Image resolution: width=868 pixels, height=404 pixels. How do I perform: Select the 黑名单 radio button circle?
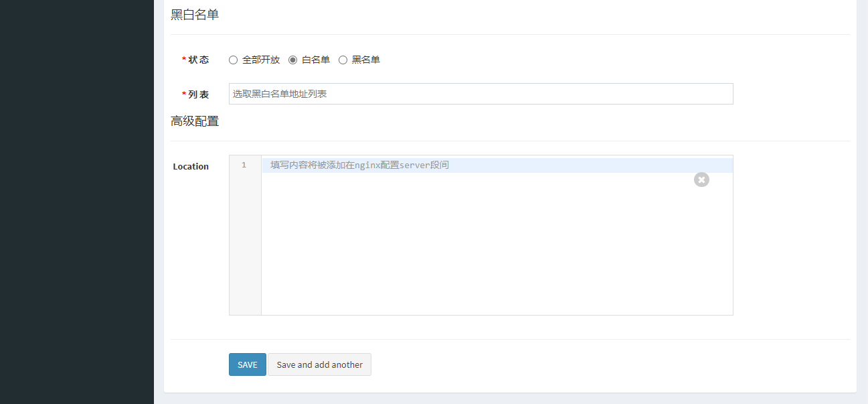343,60
